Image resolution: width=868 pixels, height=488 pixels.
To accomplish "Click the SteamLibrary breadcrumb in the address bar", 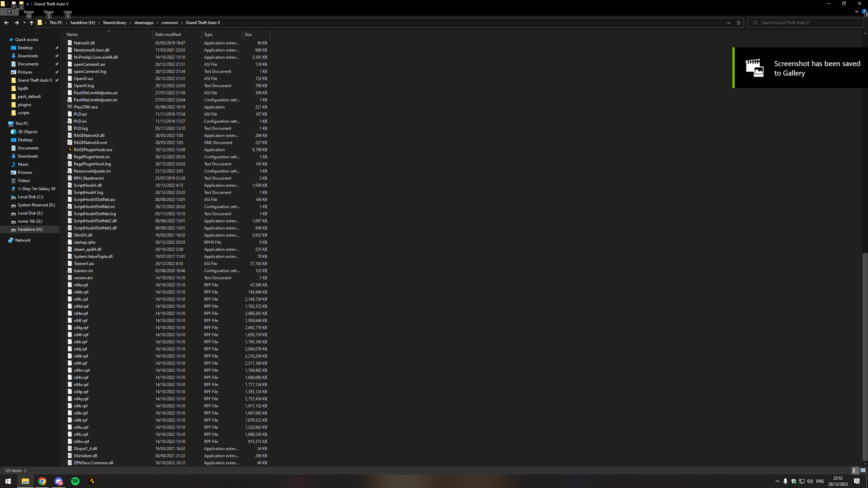I will coord(115,23).
